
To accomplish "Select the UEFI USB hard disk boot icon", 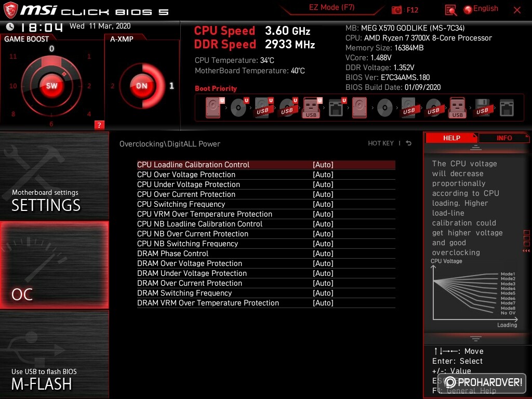I will 263,108.
